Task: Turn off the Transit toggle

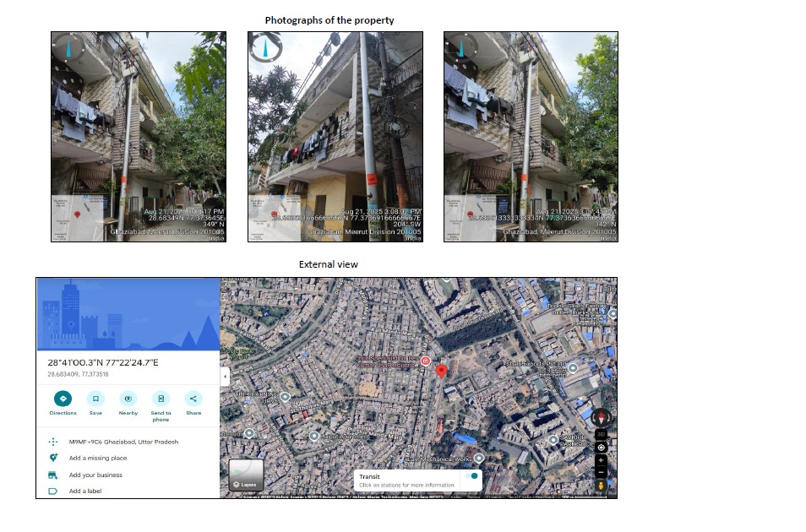Action: (473, 476)
